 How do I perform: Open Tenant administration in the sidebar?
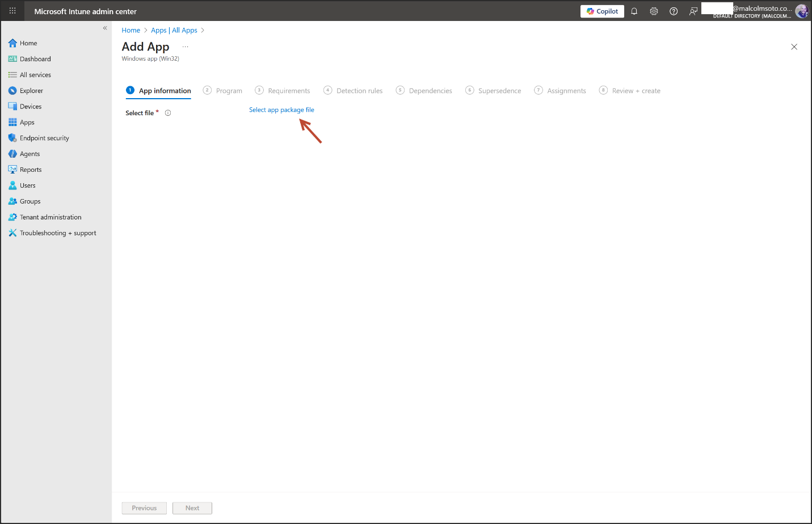coord(51,217)
